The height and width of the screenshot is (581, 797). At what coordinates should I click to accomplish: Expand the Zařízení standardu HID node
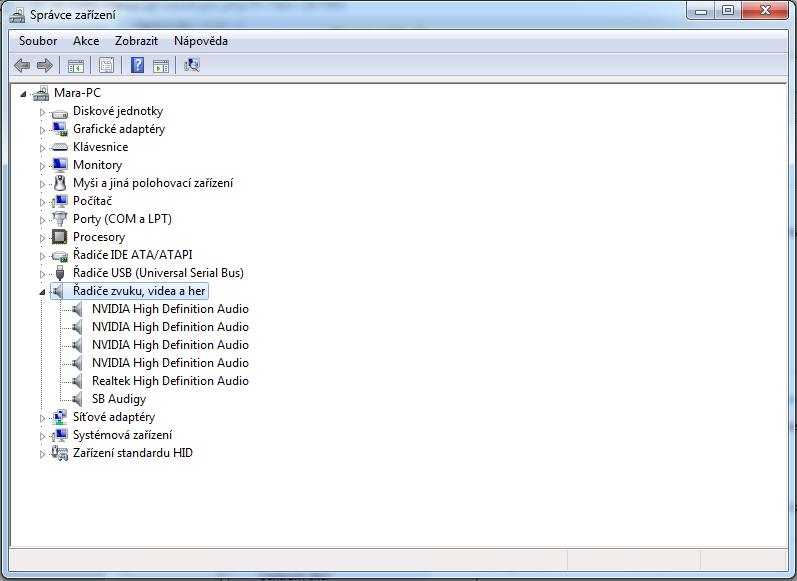pos(42,454)
